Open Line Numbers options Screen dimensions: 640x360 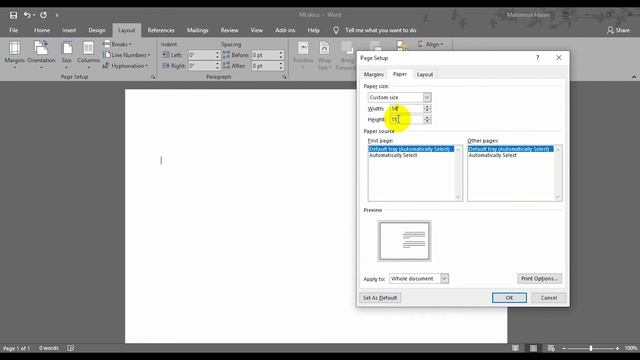point(127,55)
